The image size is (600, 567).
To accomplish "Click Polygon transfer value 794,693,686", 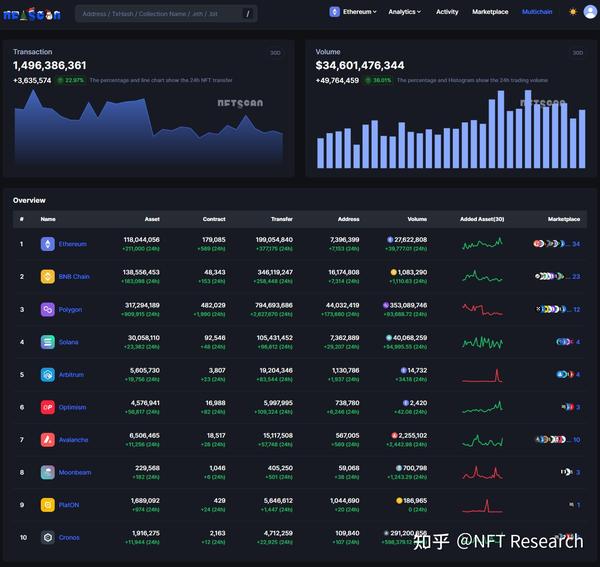I will 274,305.
